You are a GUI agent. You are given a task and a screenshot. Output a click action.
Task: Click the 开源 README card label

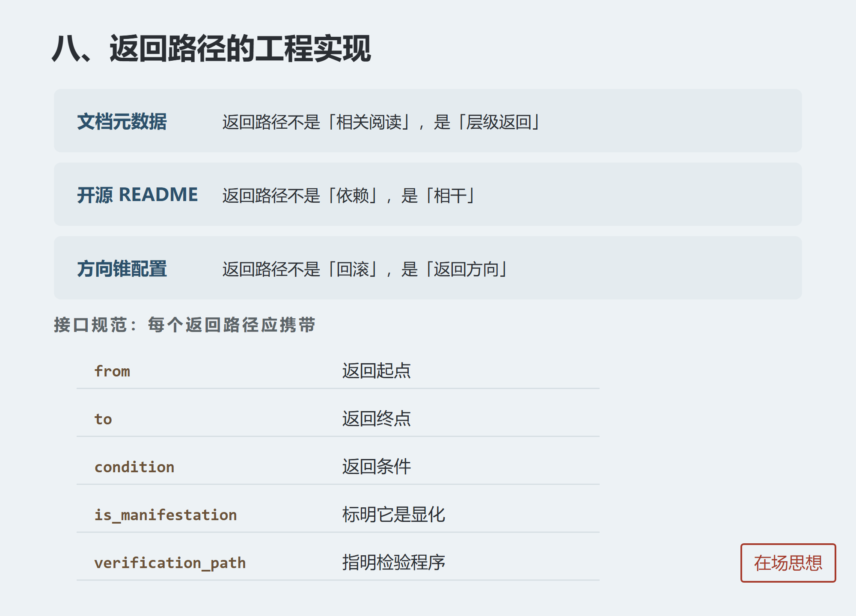[137, 195]
